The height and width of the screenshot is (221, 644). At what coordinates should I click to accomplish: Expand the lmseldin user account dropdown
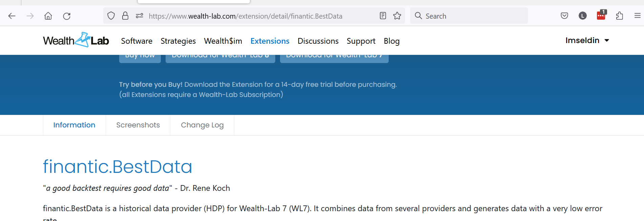click(587, 40)
